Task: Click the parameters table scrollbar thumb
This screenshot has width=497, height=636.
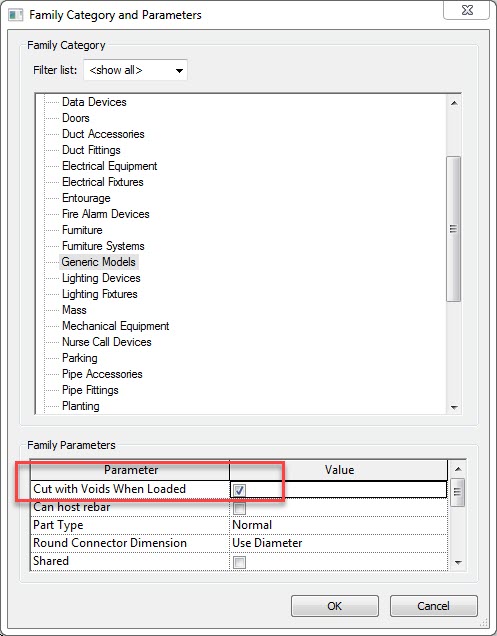Action: pos(458,492)
